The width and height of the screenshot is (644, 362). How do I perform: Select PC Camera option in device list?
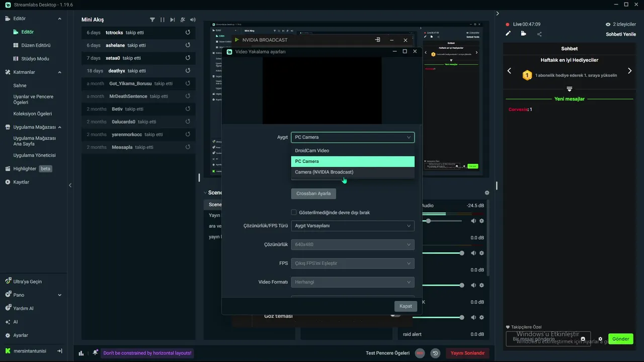pos(353,161)
